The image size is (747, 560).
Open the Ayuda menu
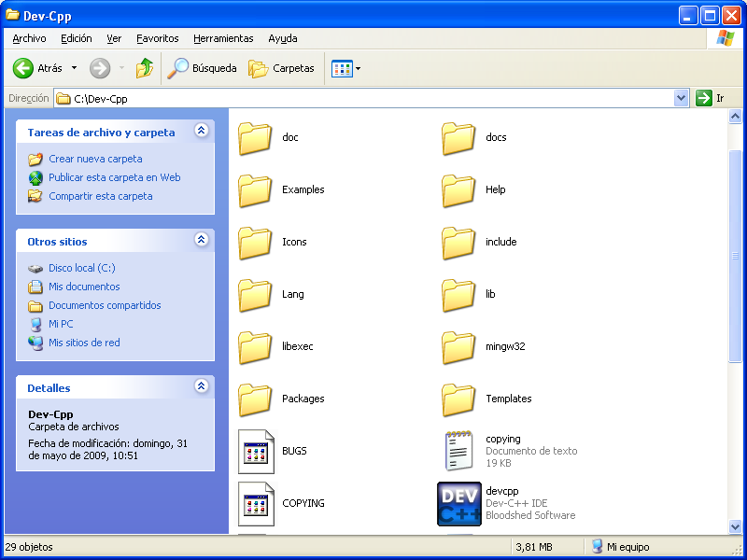[283, 38]
